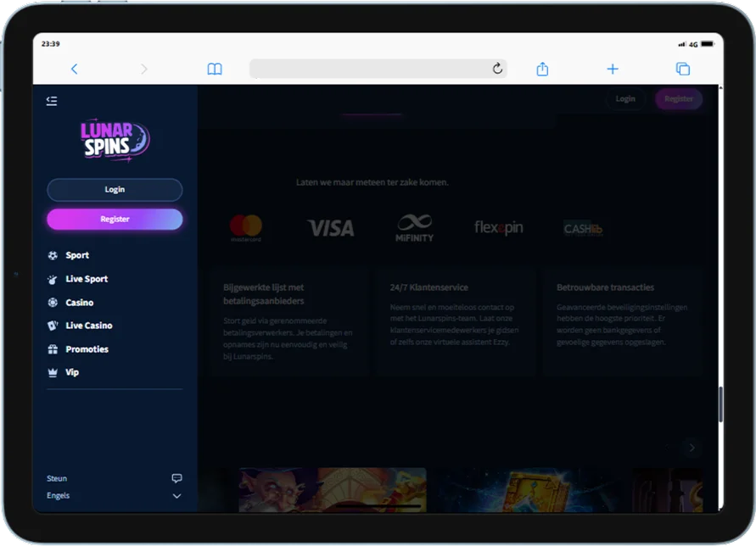Viewport: 756px width, 546px height.
Task: Click the Live Casino cards icon
Action: click(53, 326)
